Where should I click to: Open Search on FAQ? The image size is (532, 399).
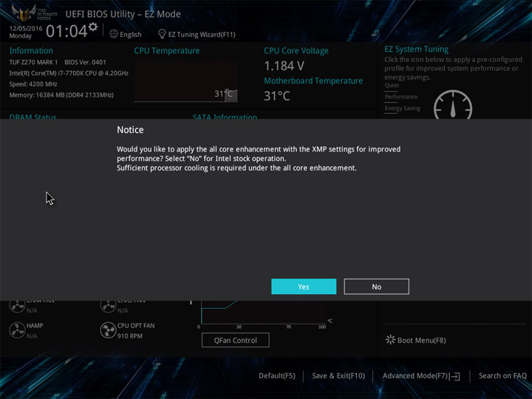pos(502,375)
